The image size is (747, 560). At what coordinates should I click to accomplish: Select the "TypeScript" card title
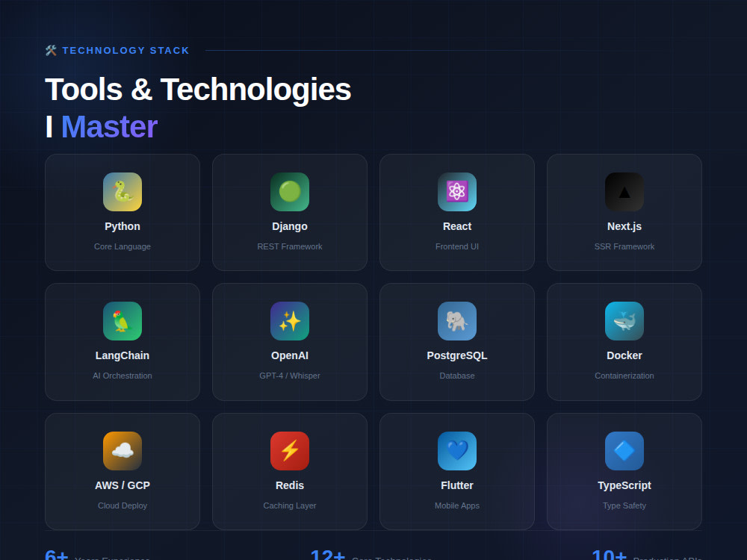624,485
